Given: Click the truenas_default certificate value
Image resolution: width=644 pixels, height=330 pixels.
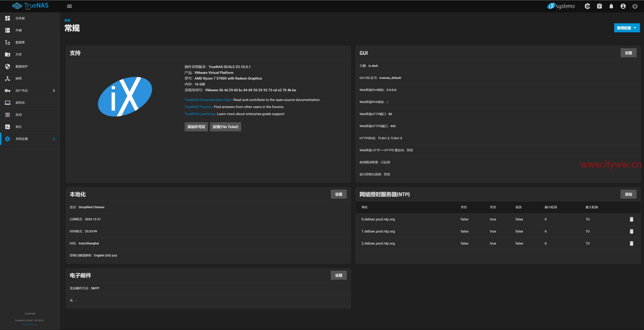Looking at the screenshot, I should click(390, 78).
